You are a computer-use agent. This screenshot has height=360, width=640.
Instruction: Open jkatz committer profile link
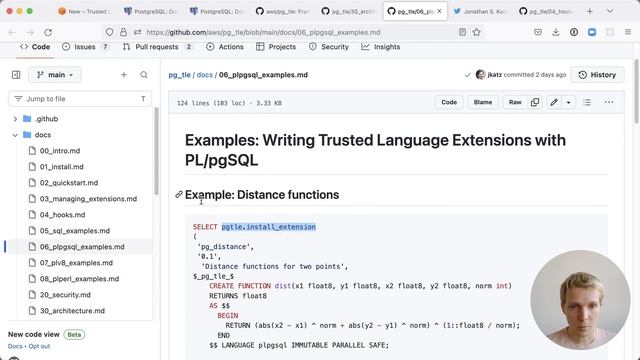pos(495,75)
